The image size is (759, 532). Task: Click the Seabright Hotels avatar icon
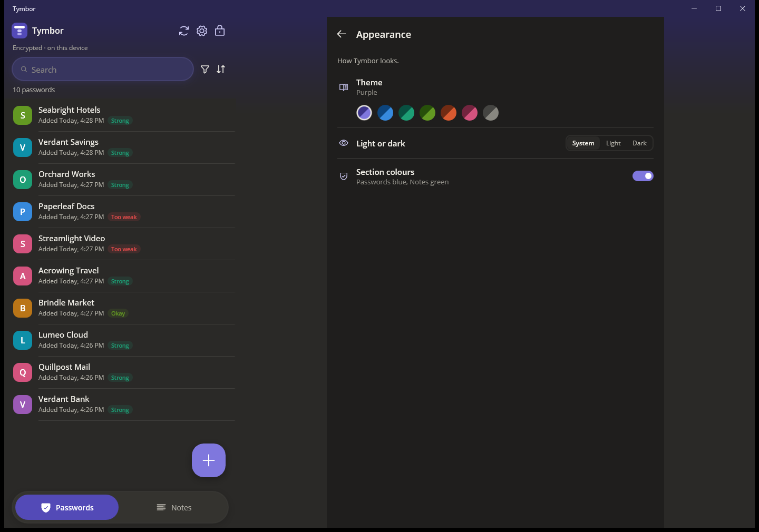click(x=23, y=115)
